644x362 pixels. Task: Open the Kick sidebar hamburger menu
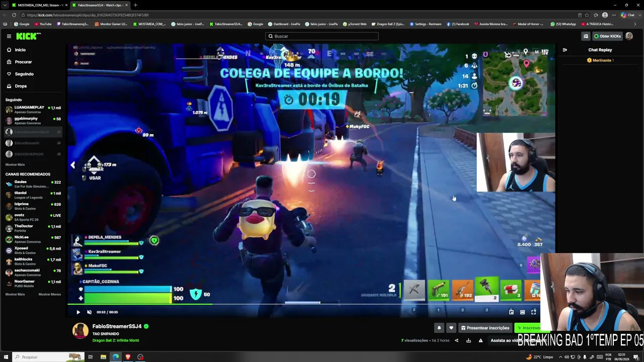(9, 36)
